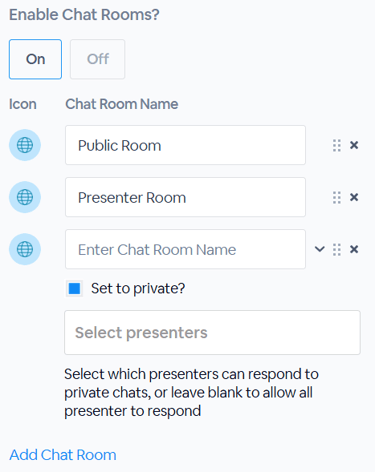Open the Select presenters dropdown
The width and height of the screenshot is (375, 472).
point(212,332)
